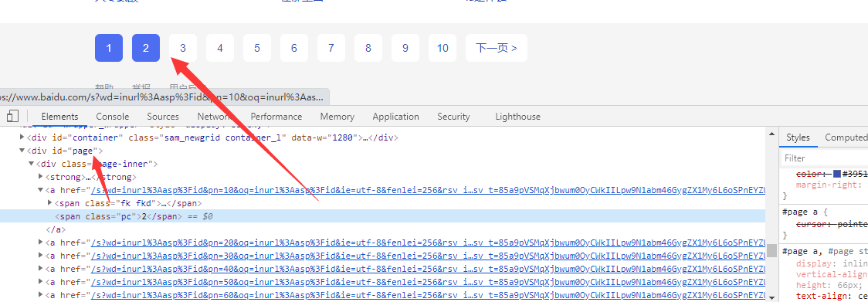Go to results page 3
This screenshot has width=868, height=302.
pos(183,48)
